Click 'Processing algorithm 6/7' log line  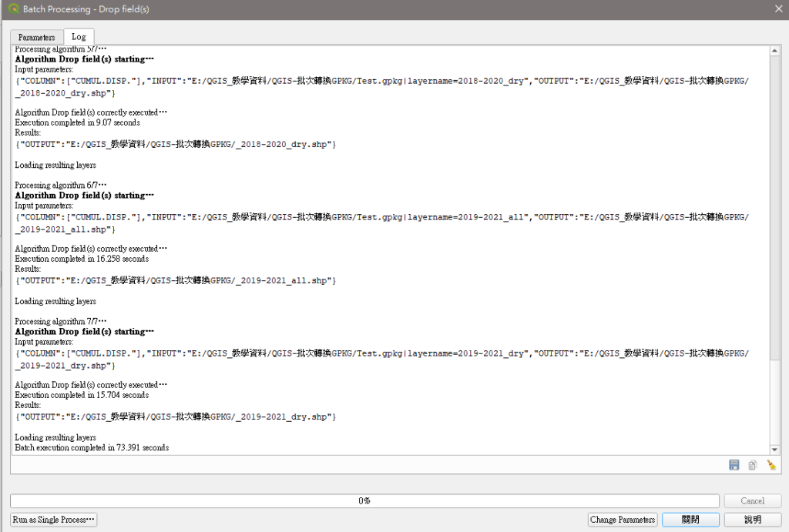[x=60, y=185]
